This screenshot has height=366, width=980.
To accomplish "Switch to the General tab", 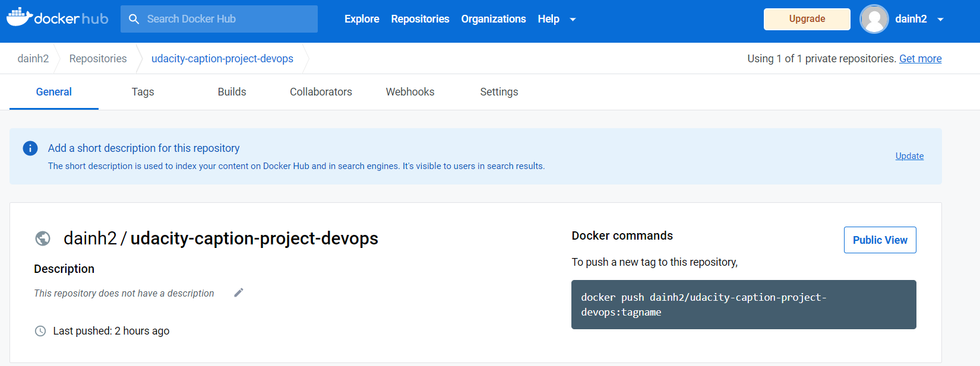I will 54,92.
